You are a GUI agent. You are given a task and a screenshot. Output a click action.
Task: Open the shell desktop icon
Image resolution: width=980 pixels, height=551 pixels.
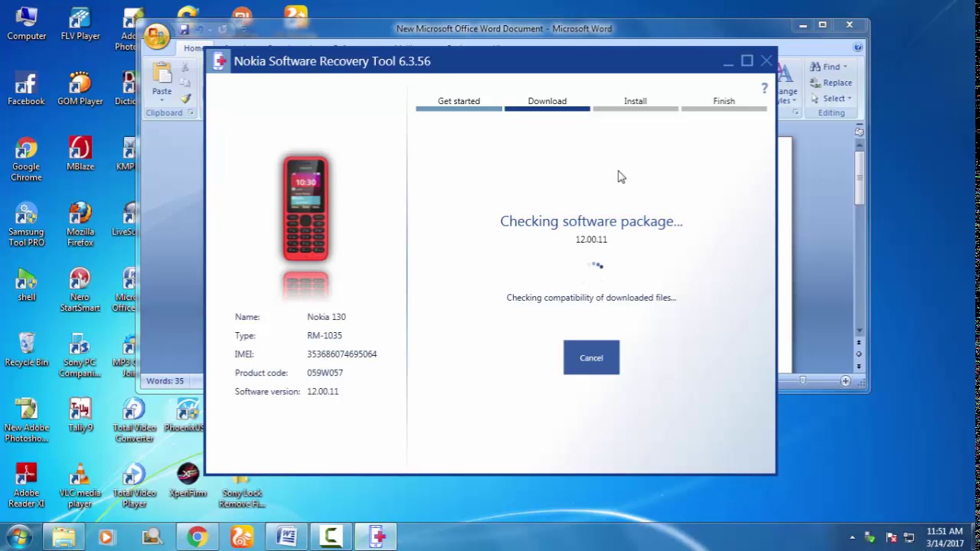[26, 285]
